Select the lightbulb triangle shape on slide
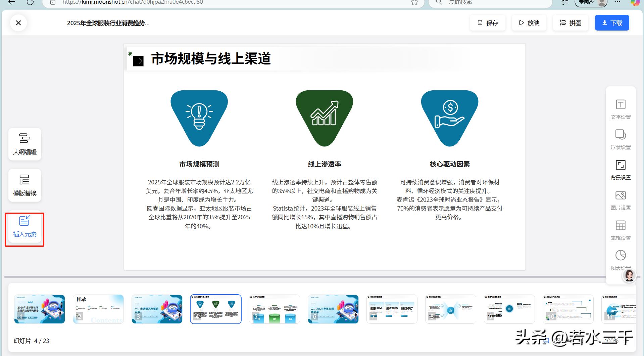The width and height of the screenshot is (644, 356). point(199,118)
